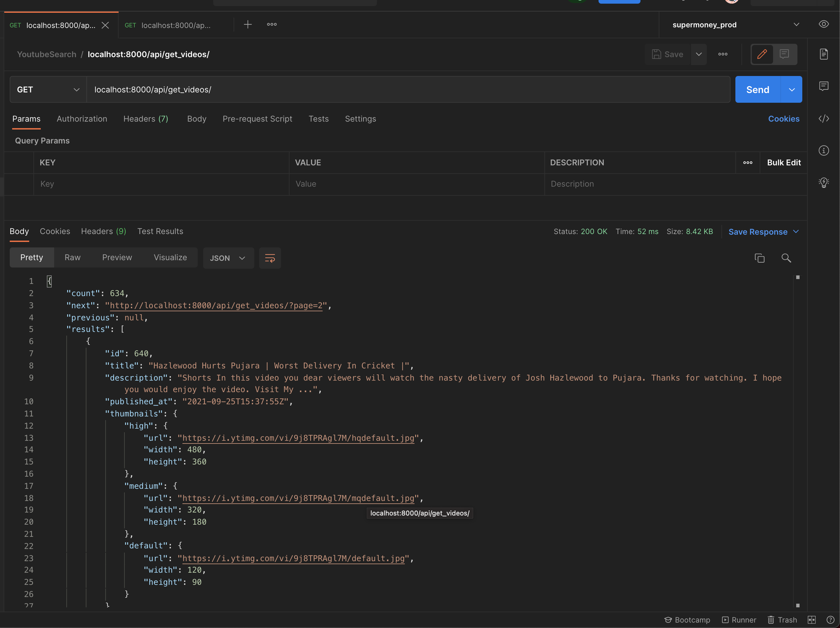Open the GET method dropdown
This screenshot has height=628, width=840.
48,90
